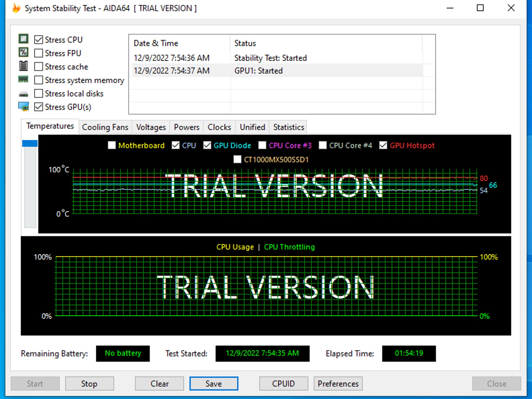Disable the GPU Hotspot graph checkbox
This screenshot has height=399, width=532.
(383, 145)
